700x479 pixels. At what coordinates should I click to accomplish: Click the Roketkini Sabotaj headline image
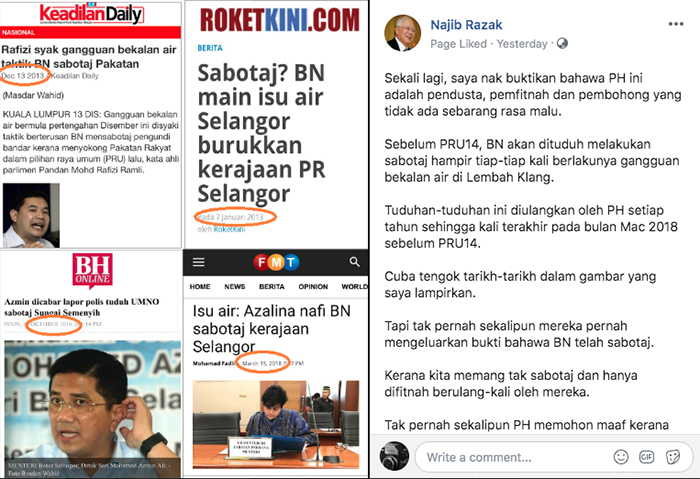[276, 125]
